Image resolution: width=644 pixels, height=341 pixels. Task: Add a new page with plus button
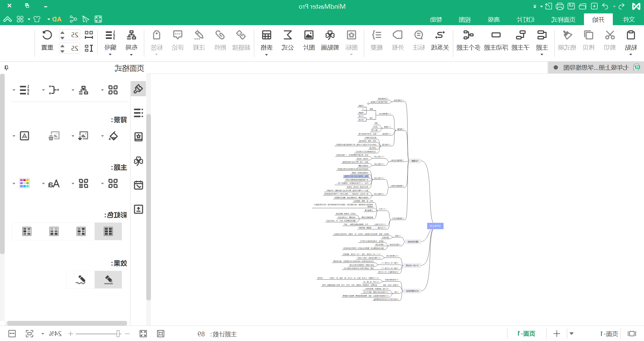click(557, 334)
